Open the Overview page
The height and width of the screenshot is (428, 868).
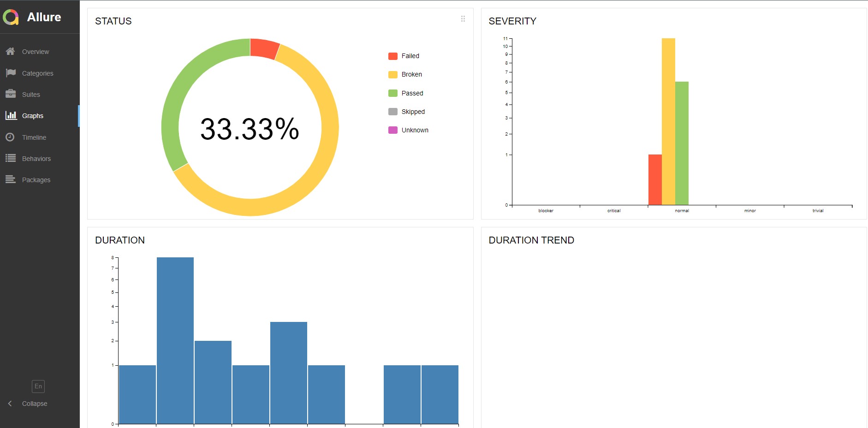(35, 51)
